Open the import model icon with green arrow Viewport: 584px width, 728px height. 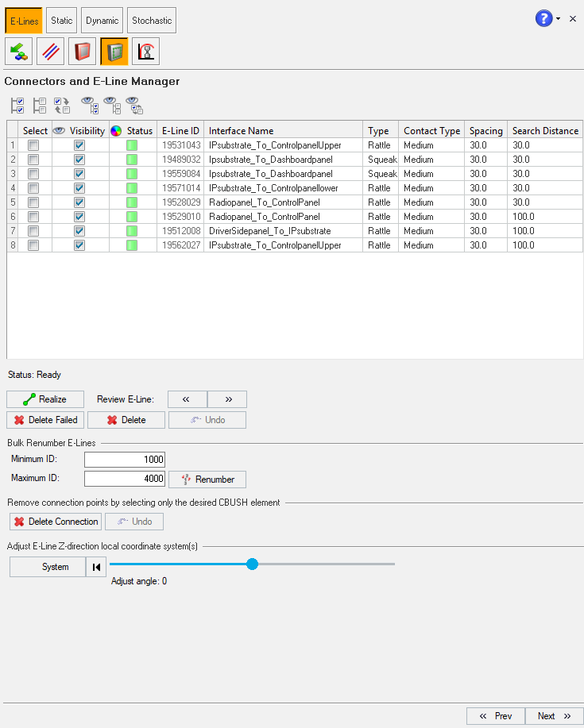click(x=18, y=51)
